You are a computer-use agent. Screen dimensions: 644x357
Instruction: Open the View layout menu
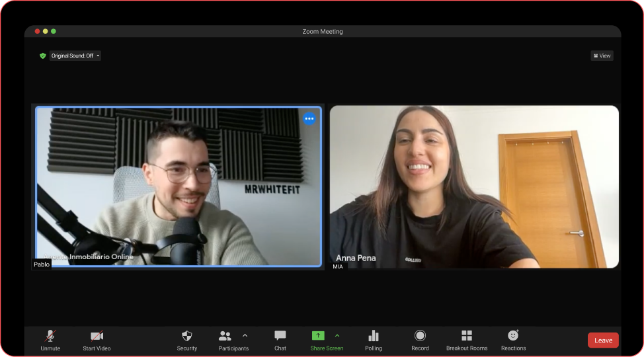[602, 56]
